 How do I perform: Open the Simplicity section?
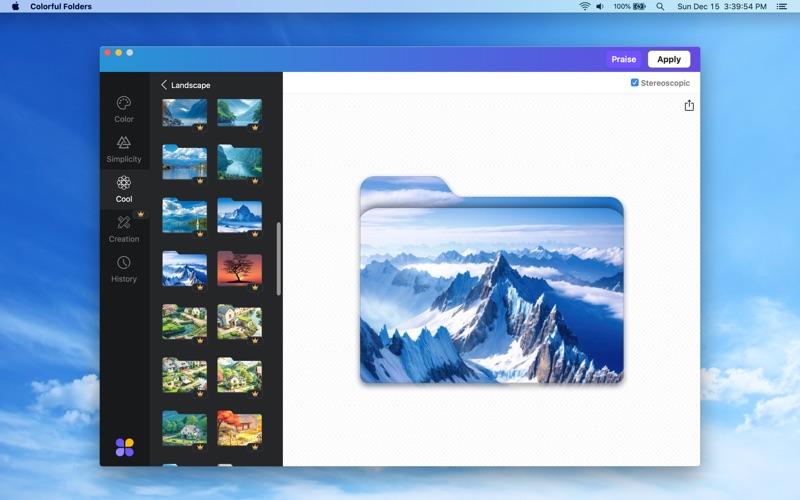click(124, 150)
